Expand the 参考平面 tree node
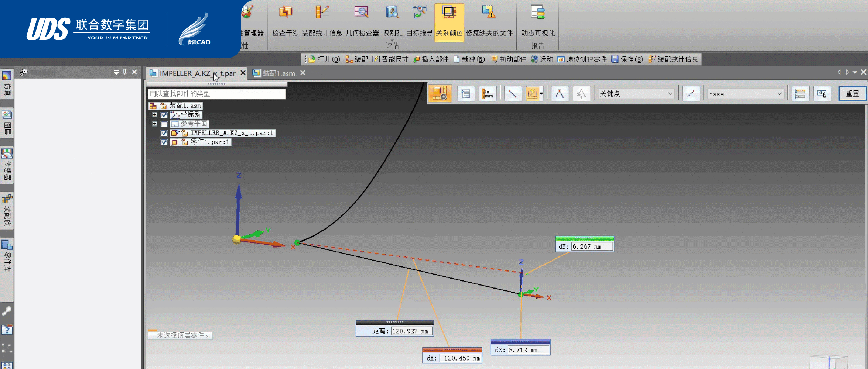This screenshot has height=369, width=868. [x=155, y=124]
